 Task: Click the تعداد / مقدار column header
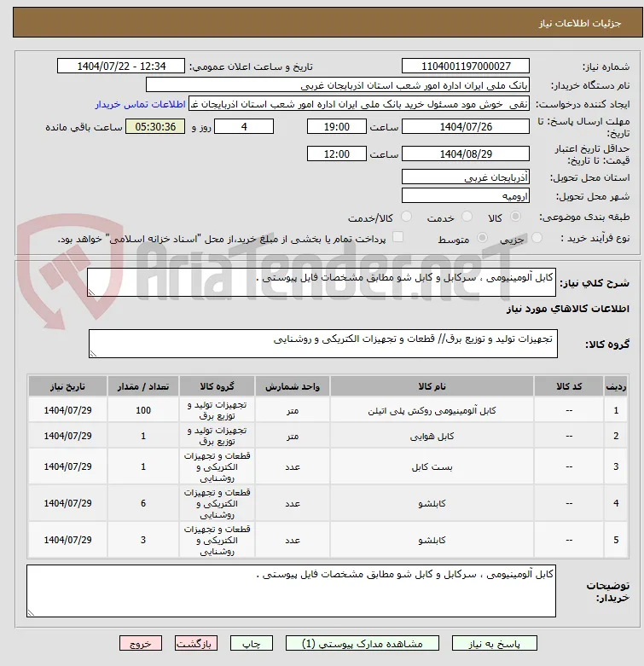click(x=143, y=386)
